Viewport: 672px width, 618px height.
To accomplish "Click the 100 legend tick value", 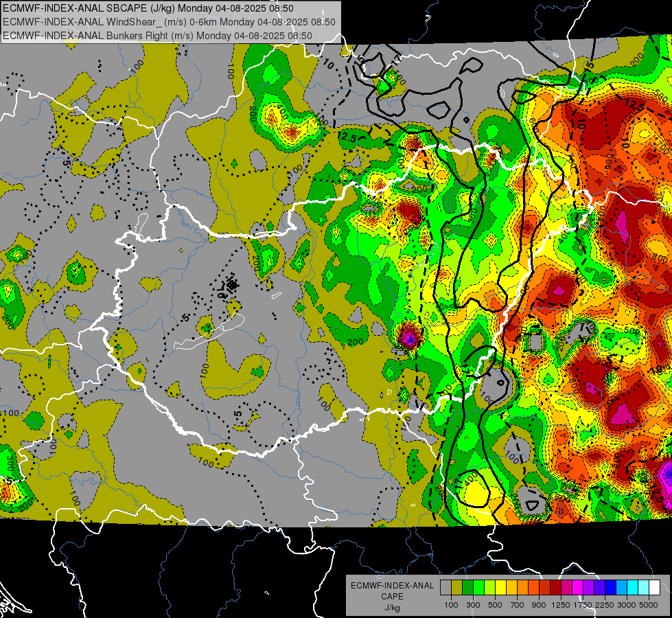I will pyautogui.click(x=451, y=605).
